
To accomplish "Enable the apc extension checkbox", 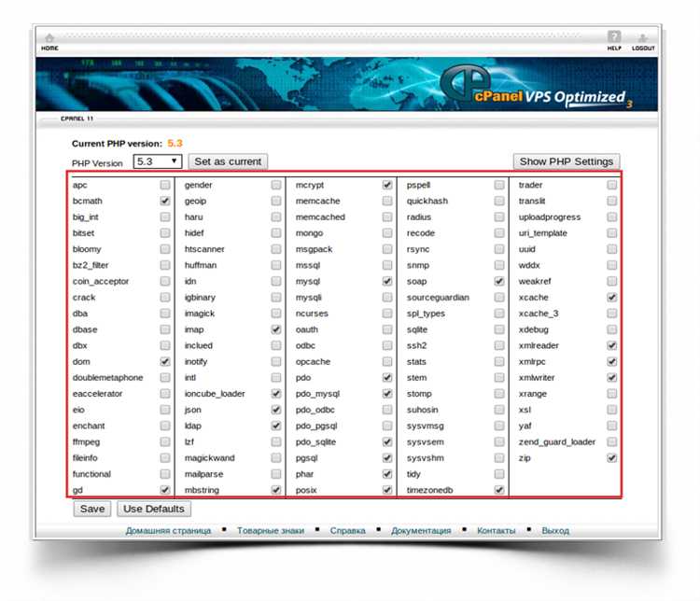I will [165, 185].
